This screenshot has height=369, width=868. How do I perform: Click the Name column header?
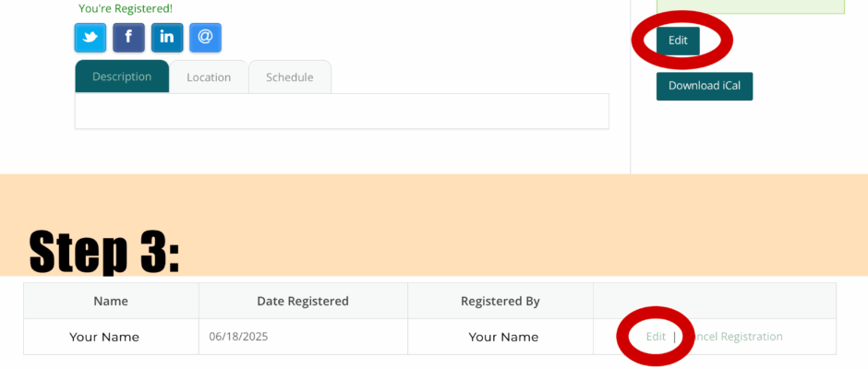point(111,301)
